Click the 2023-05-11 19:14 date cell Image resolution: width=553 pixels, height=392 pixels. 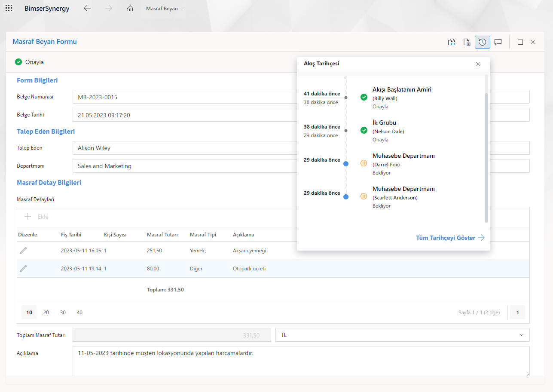(x=81, y=269)
